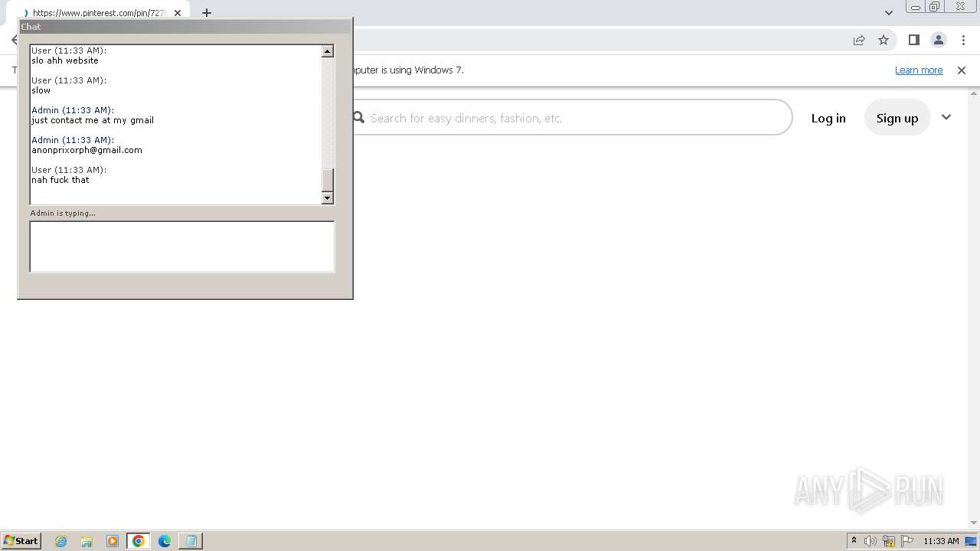
Task: Open the Chrome profile avatar
Action: pos(938,40)
